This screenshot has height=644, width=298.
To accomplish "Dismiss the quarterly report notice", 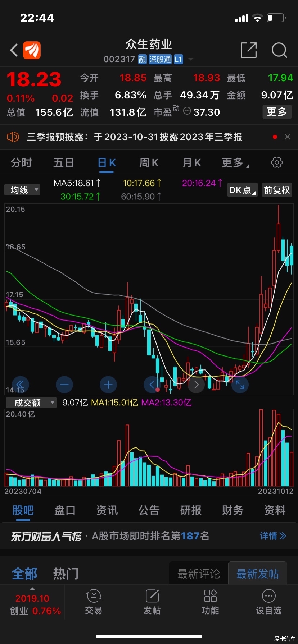I will click(x=287, y=137).
